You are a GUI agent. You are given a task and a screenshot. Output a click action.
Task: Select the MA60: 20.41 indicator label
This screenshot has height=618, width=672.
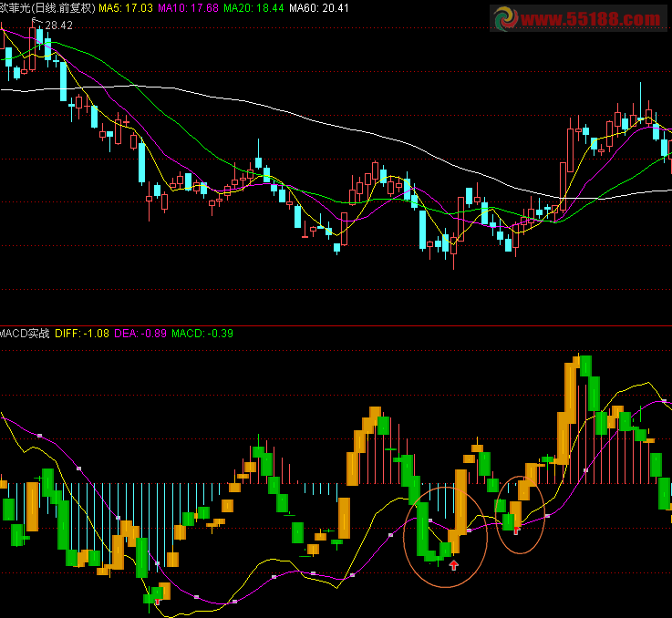319,8
